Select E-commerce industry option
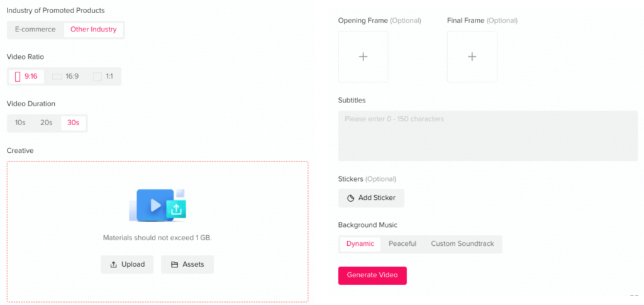This screenshot has width=644, height=305. tap(35, 30)
